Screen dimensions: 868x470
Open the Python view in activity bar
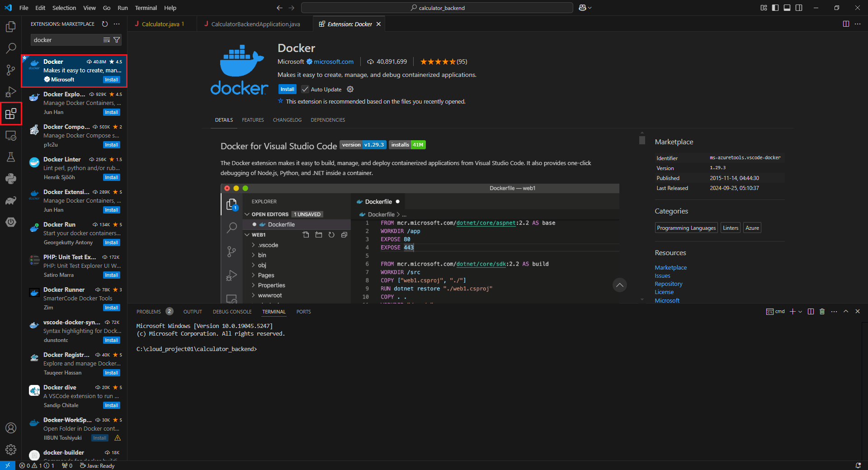[11, 179]
